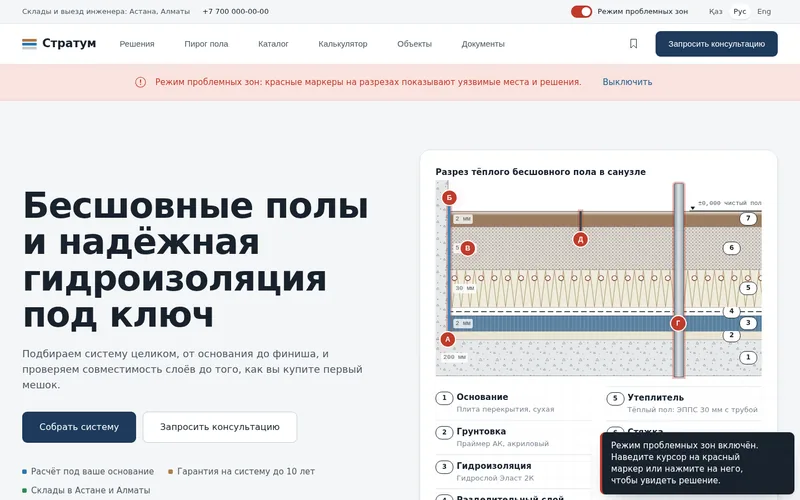Click the bookmark icon in header
The height and width of the screenshot is (500, 800).
(633, 44)
